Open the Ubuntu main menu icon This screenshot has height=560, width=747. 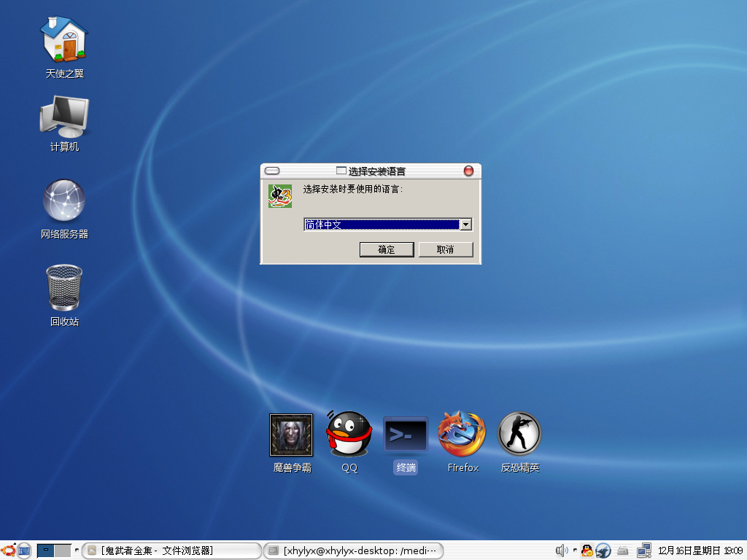8,551
